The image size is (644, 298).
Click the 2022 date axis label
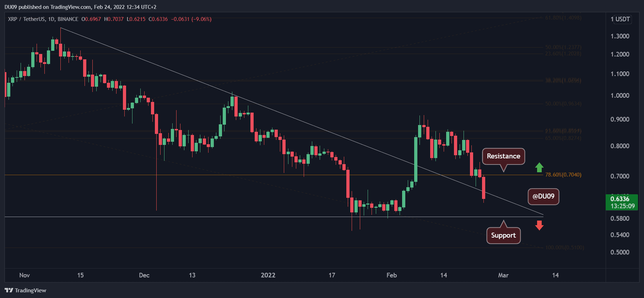click(268, 275)
